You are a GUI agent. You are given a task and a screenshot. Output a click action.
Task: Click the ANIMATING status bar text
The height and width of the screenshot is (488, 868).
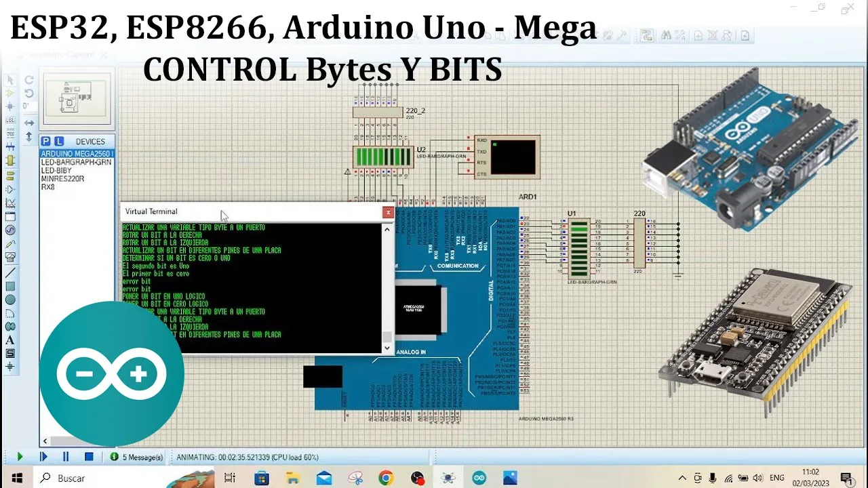(248, 457)
